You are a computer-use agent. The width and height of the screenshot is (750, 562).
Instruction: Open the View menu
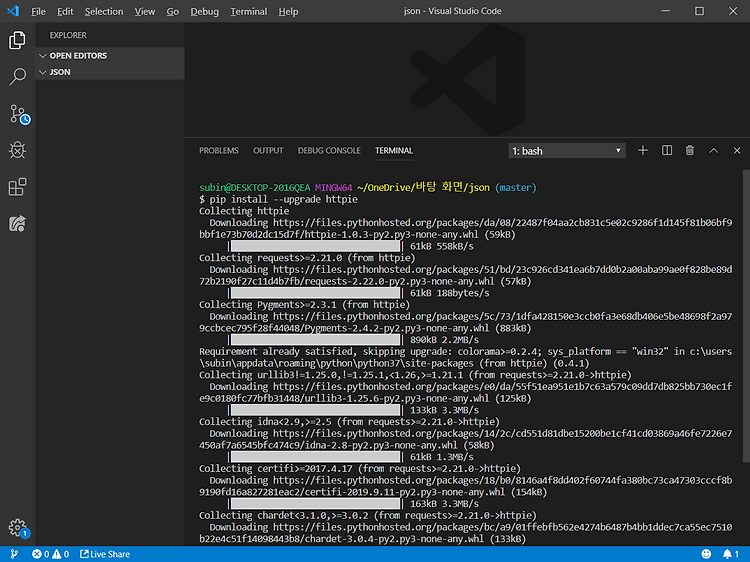coord(144,11)
